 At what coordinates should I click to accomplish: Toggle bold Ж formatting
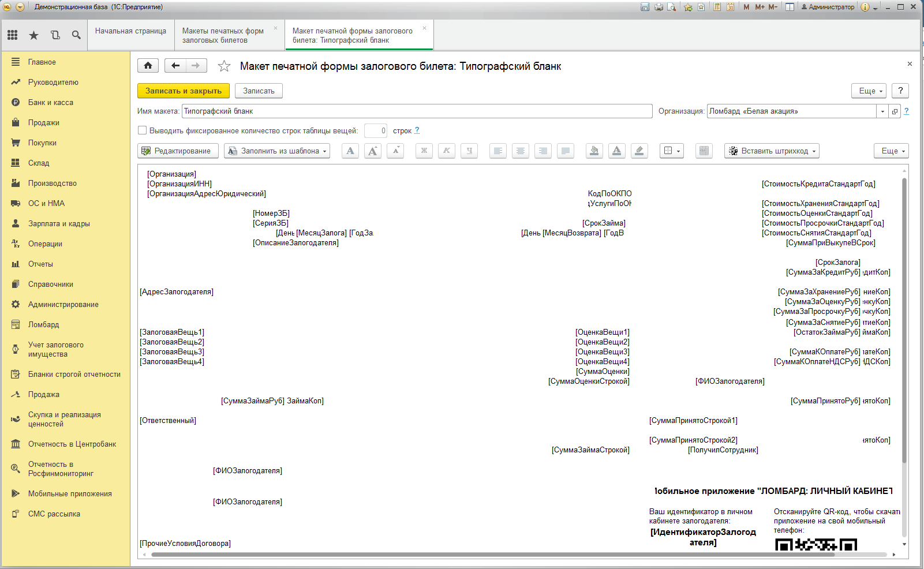coord(424,151)
